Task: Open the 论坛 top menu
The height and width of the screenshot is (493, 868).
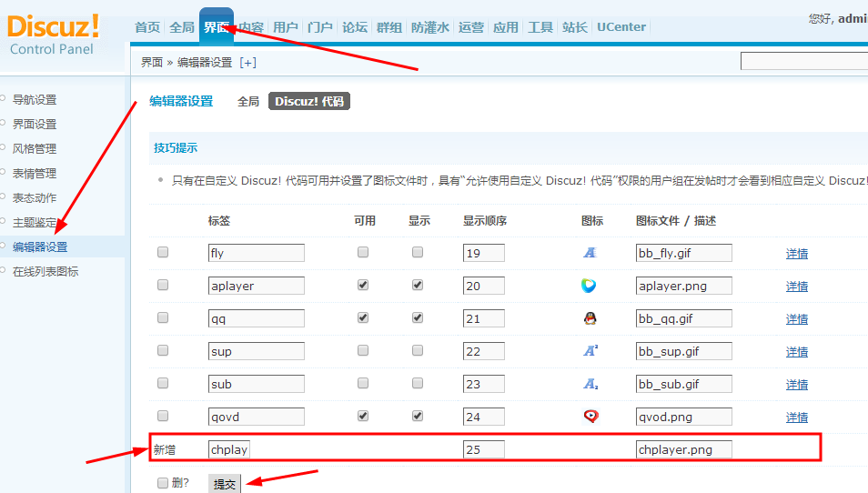Action: (x=355, y=27)
